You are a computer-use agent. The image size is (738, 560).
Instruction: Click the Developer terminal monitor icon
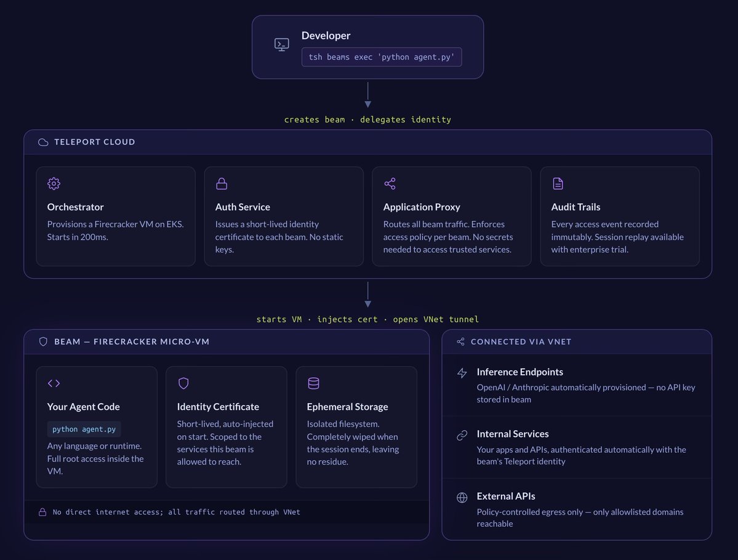click(281, 45)
